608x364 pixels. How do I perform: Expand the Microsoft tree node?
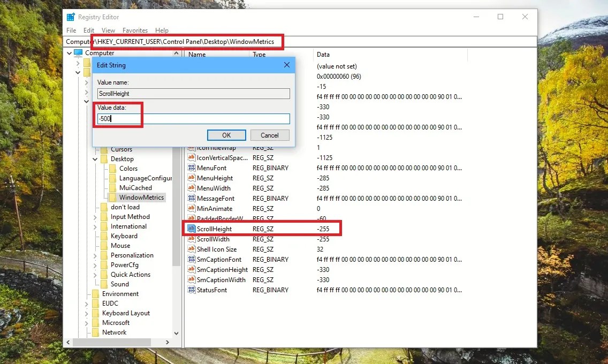click(x=88, y=322)
